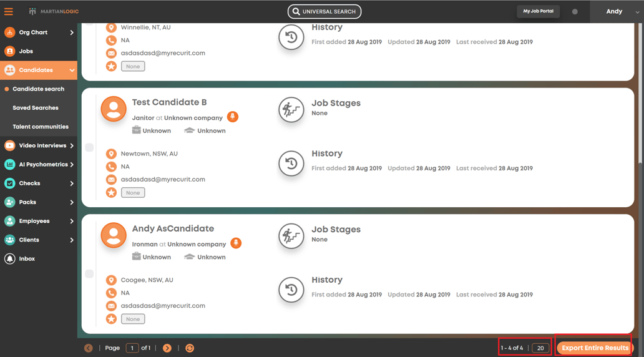This screenshot has width=644, height=357.
Task: Click Andy AsCandidate avatar
Action: [114, 235]
